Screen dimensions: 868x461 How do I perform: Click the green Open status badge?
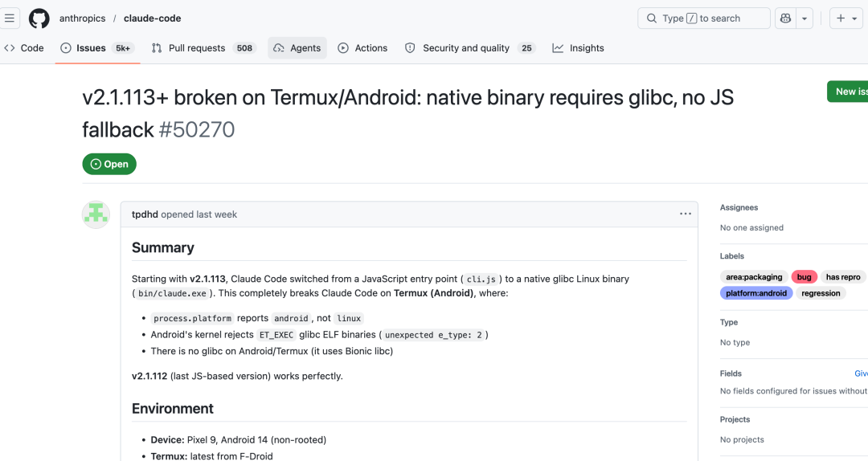pos(109,164)
